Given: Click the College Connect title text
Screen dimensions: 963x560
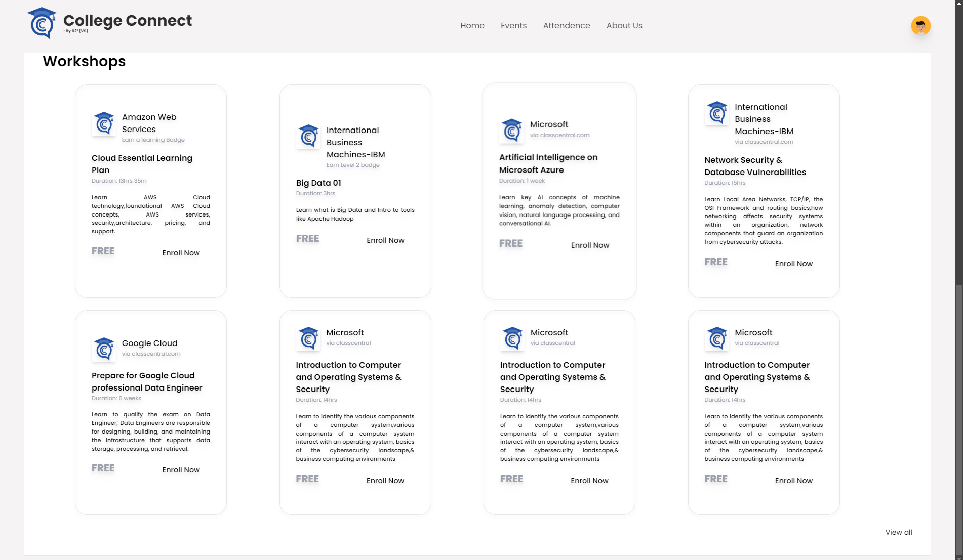Looking at the screenshot, I should [128, 20].
